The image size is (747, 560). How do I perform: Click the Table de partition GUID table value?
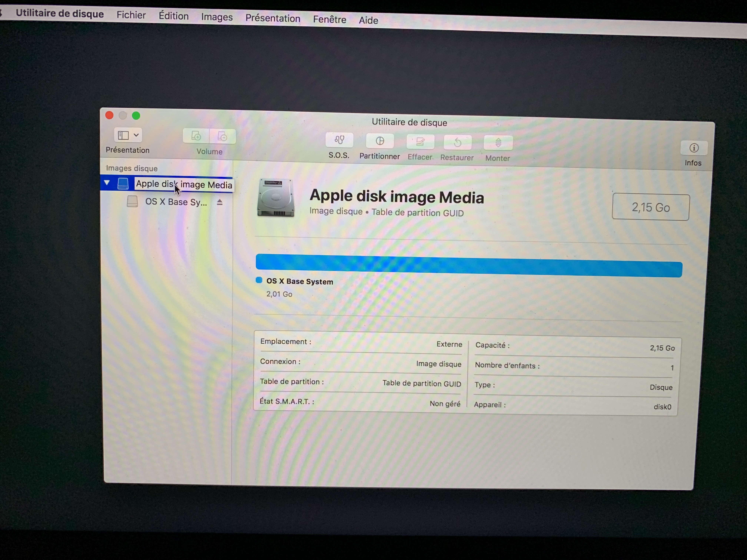point(422,384)
